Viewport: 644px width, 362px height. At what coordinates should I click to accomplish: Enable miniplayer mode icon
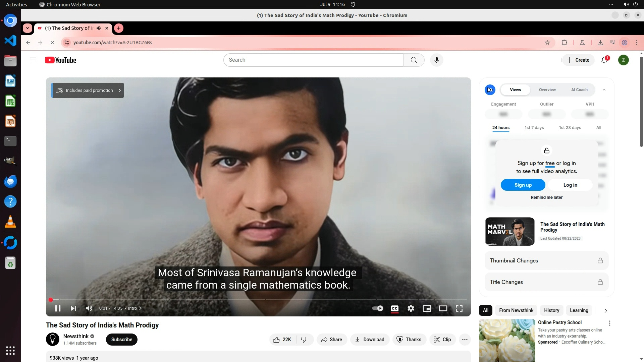pyautogui.click(x=427, y=308)
